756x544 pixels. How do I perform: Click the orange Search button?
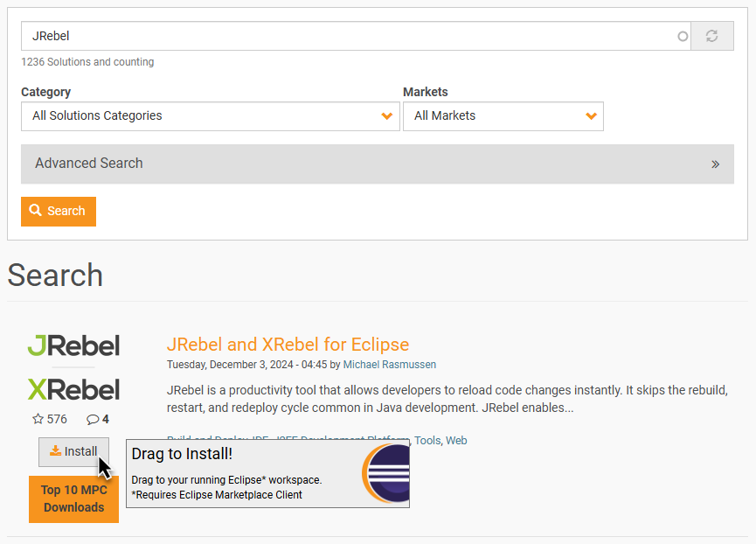point(59,212)
